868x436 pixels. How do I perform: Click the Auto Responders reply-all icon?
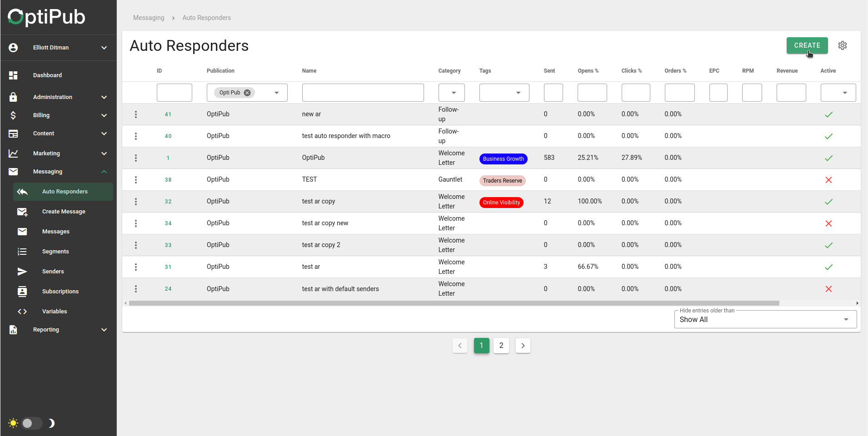coord(22,192)
